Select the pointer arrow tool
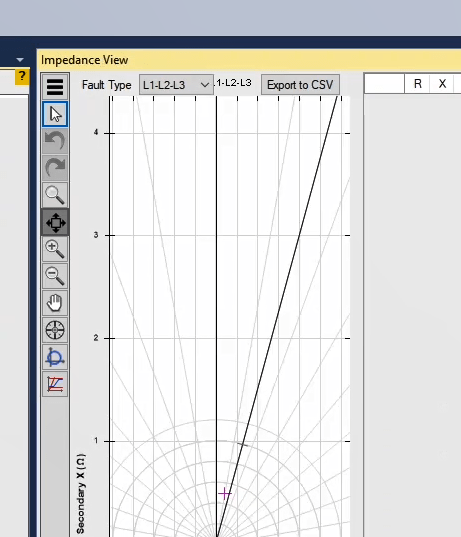 click(x=55, y=114)
